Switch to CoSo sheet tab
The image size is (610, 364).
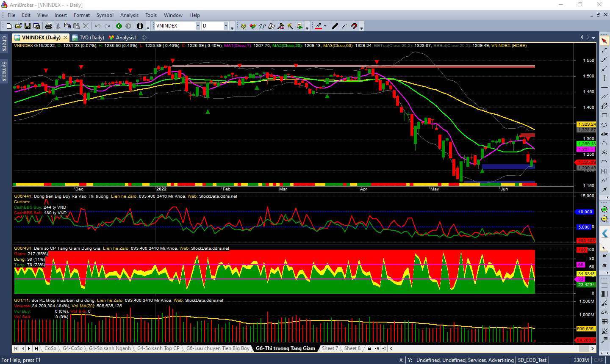pyautogui.click(x=50, y=348)
